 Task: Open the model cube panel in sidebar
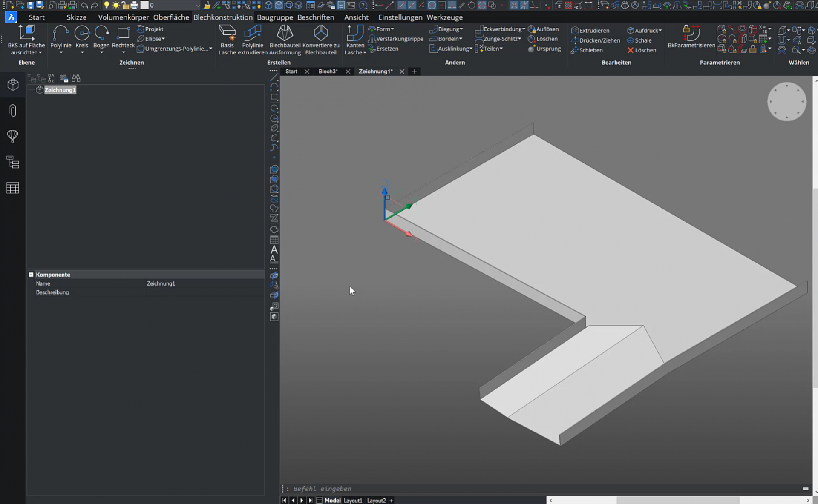pyautogui.click(x=13, y=85)
